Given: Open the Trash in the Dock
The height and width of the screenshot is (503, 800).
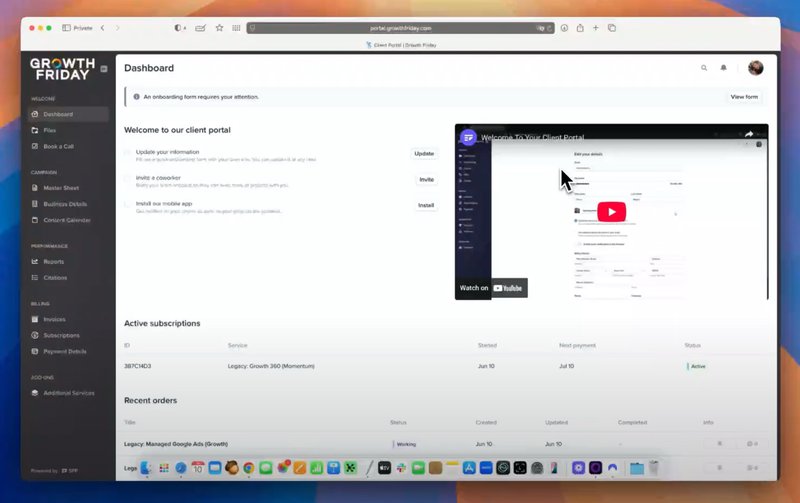Looking at the screenshot, I should point(654,468).
